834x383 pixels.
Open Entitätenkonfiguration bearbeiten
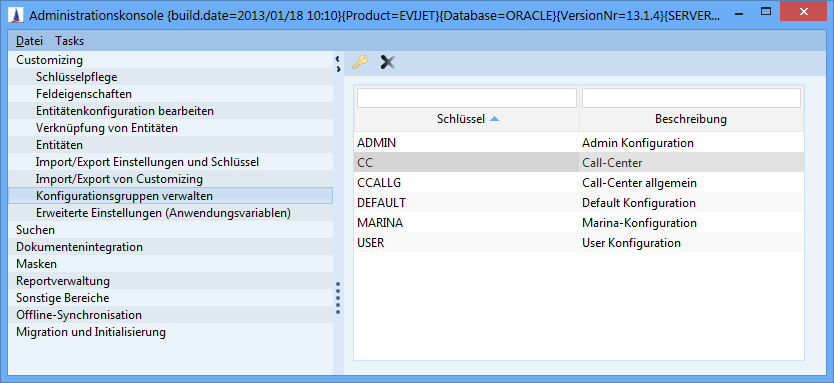(171, 111)
